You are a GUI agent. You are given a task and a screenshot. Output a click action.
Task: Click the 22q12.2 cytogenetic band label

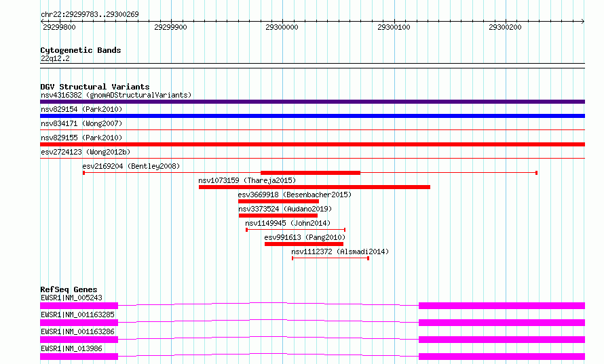click(55, 58)
